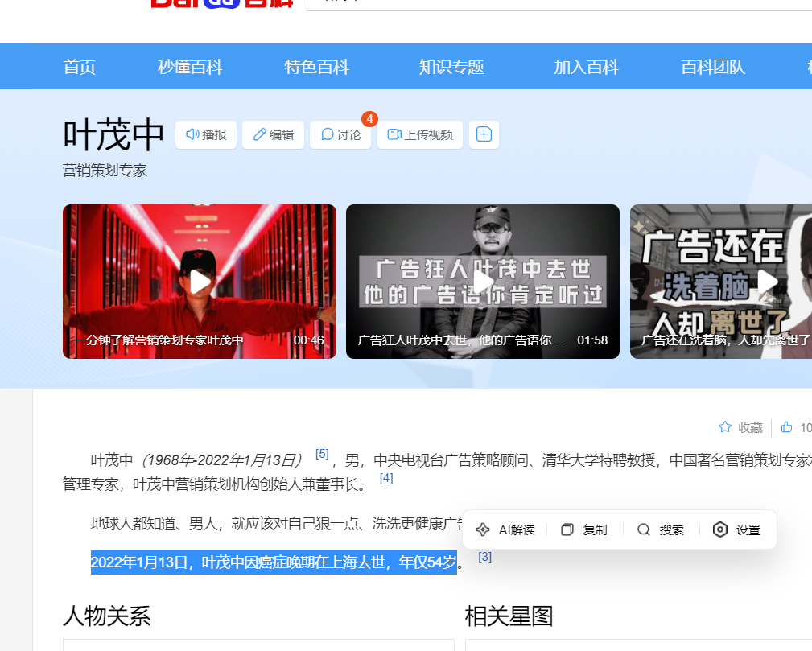This screenshot has height=651, width=812.
Task: Open reference link [3]
Action: pos(484,557)
